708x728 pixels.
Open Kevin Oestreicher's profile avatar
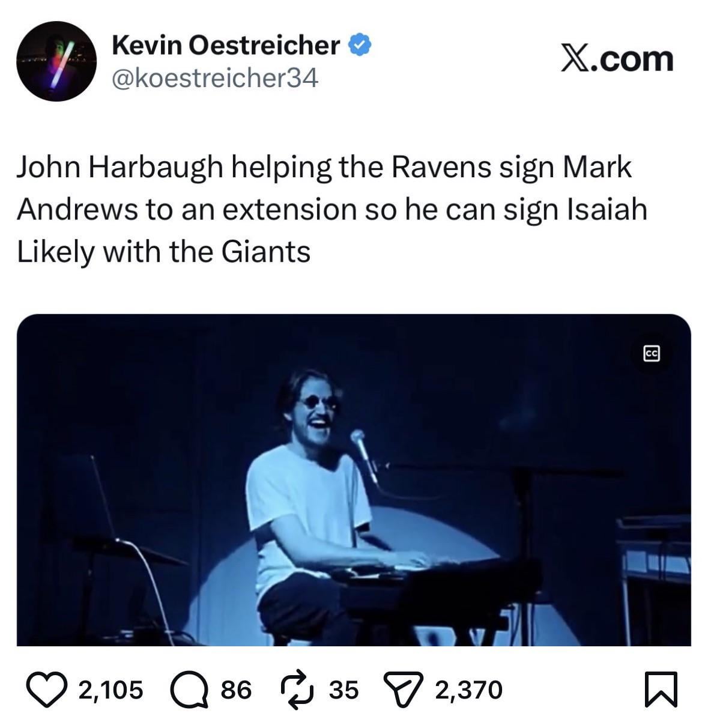pyautogui.click(x=56, y=61)
